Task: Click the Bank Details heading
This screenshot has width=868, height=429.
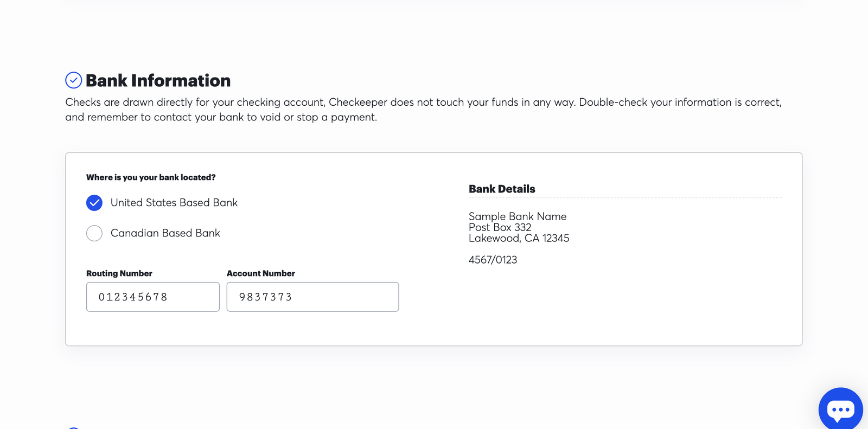Action: pos(502,189)
